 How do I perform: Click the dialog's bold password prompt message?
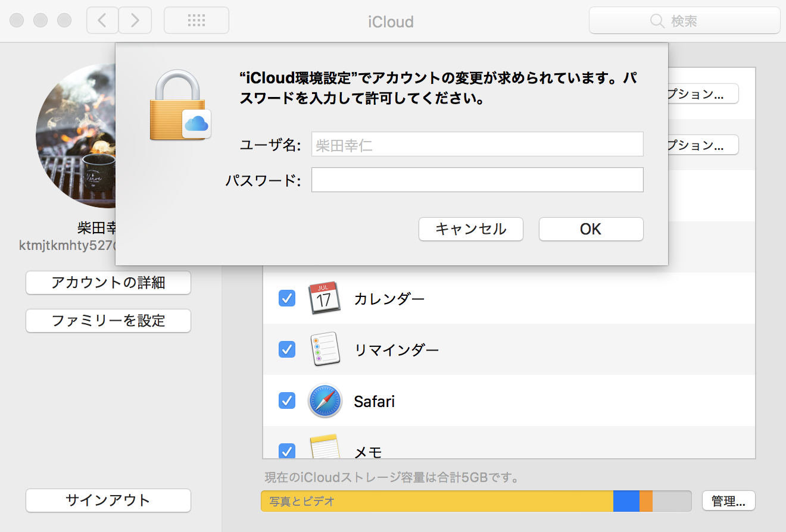tap(439, 89)
